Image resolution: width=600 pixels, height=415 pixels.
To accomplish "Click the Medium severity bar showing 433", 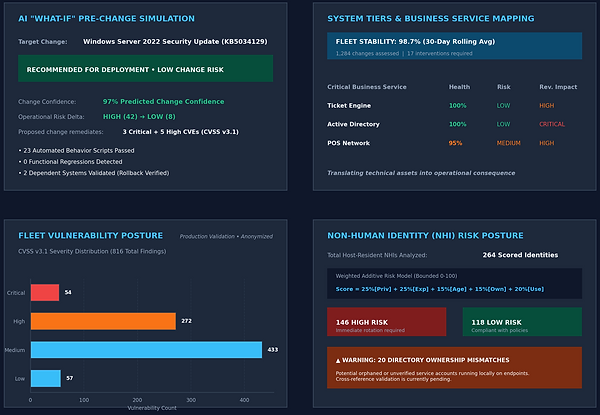I will (147, 350).
